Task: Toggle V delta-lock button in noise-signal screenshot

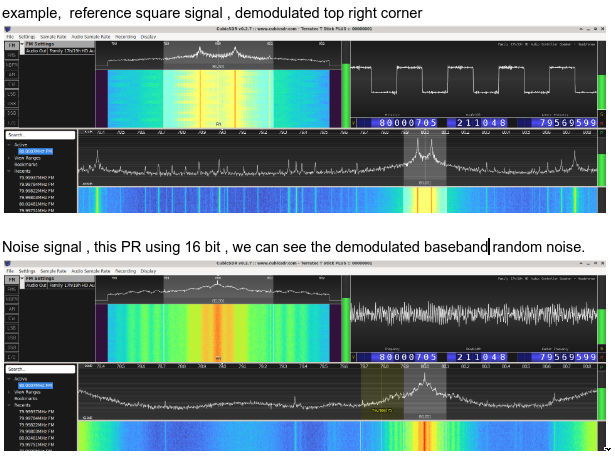Action: pyautogui.click(x=353, y=357)
